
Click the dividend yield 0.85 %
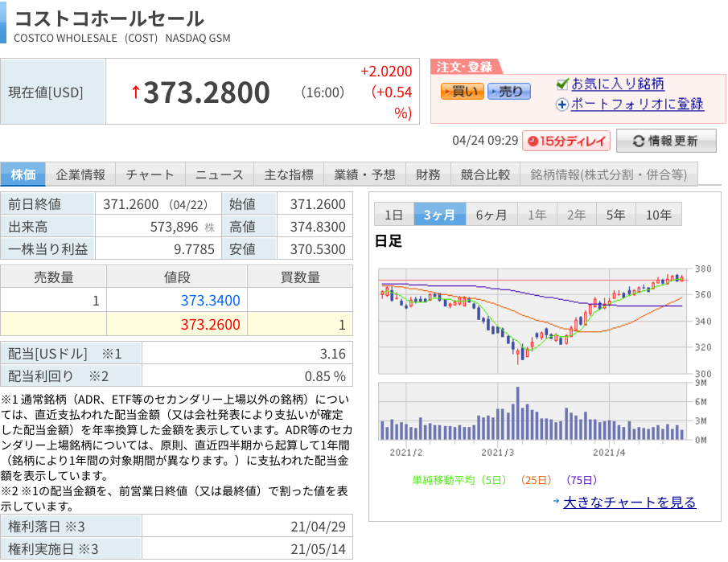click(x=325, y=376)
